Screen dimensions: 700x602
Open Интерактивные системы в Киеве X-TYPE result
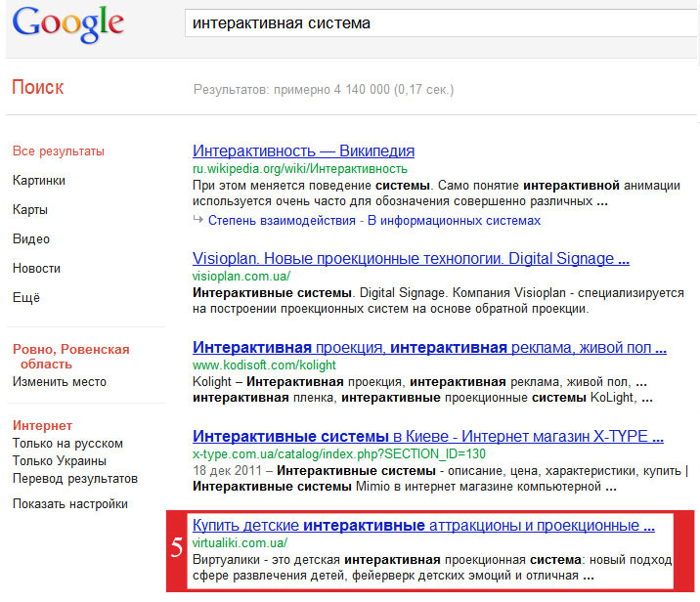428,436
